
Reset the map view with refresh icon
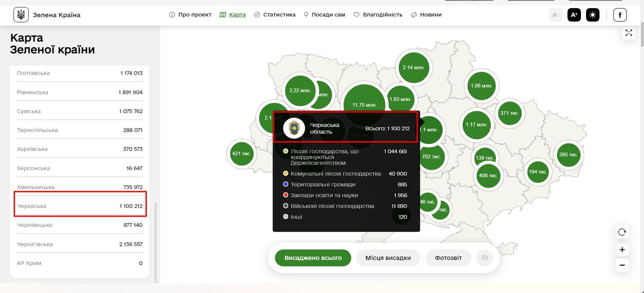(x=622, y=232)
